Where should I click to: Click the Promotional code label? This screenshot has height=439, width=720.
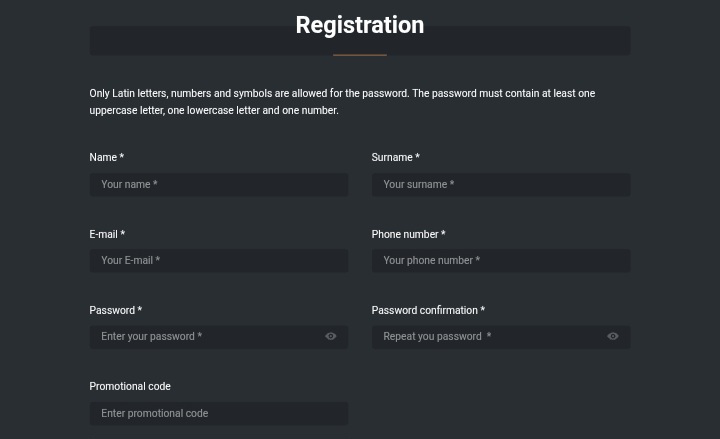130,386
